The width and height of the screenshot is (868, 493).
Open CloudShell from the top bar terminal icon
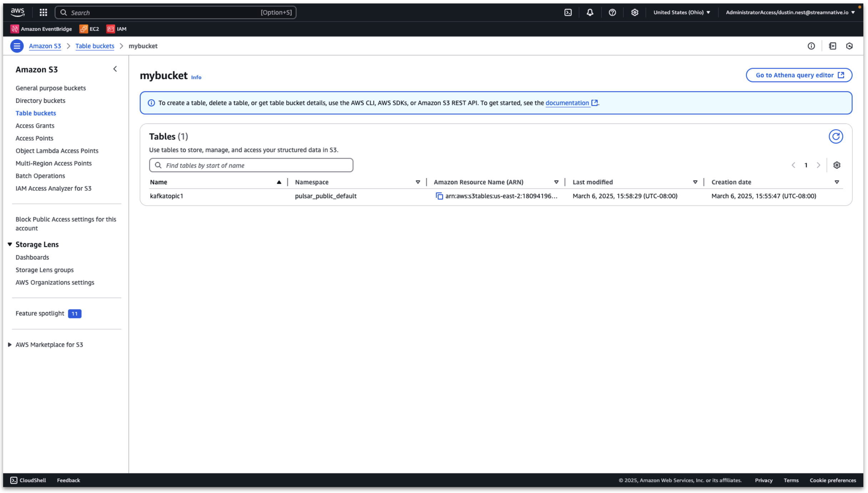pos(568,12)
